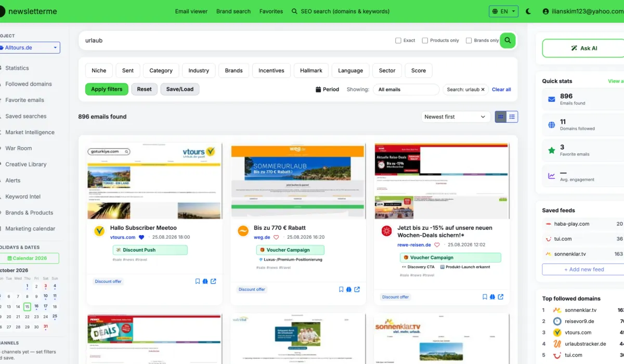Click the user account profile icon

point(545,11)
